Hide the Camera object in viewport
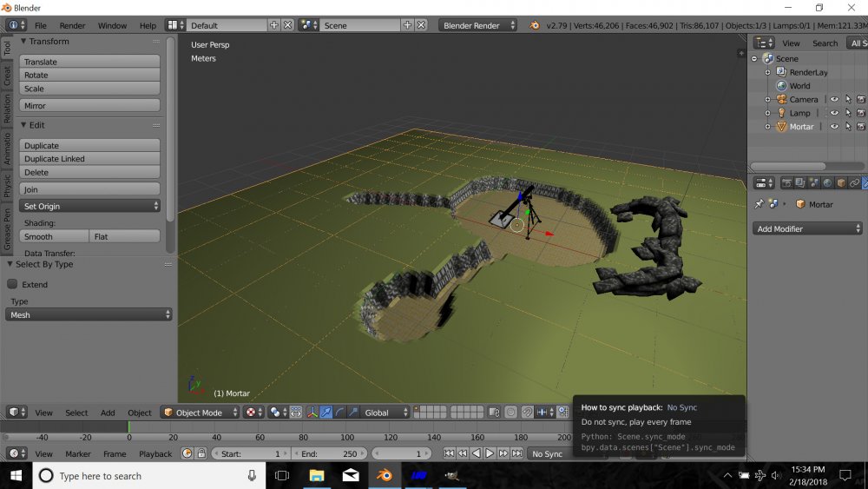This screenshot has width=868, height=489. (834, 99)
